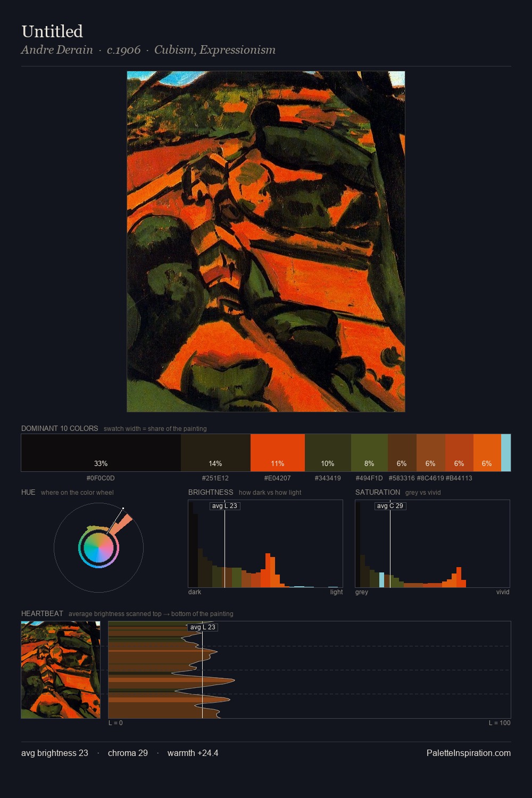
Task: Click the '#8C4619' hex label
Action: point(430,478)
